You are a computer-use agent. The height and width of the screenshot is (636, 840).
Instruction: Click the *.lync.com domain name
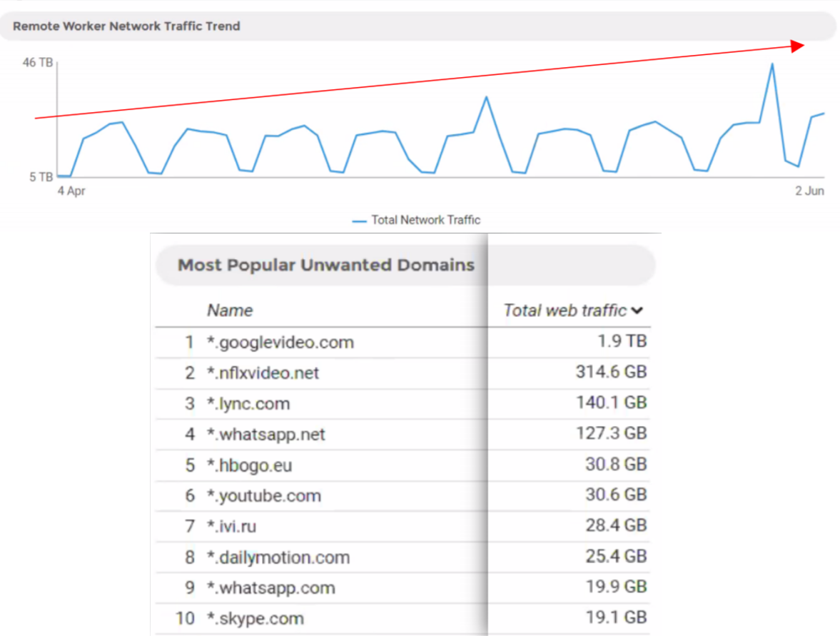pos(248,404)
